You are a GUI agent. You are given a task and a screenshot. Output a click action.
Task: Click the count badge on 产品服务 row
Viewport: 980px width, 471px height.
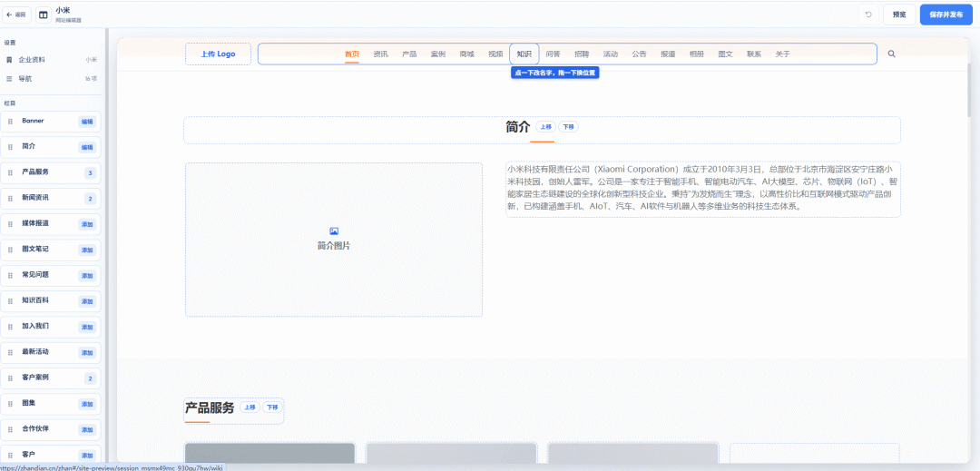click(x=90, y=173)
